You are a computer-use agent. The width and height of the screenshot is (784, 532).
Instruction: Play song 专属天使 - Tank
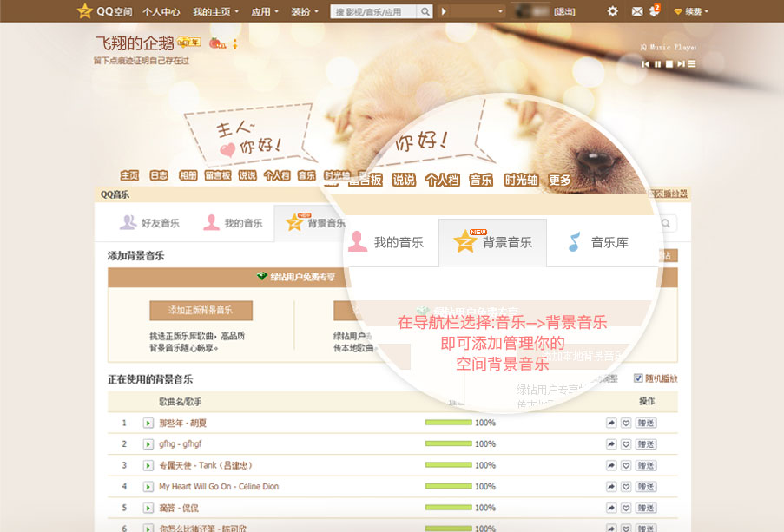point(148,465)
